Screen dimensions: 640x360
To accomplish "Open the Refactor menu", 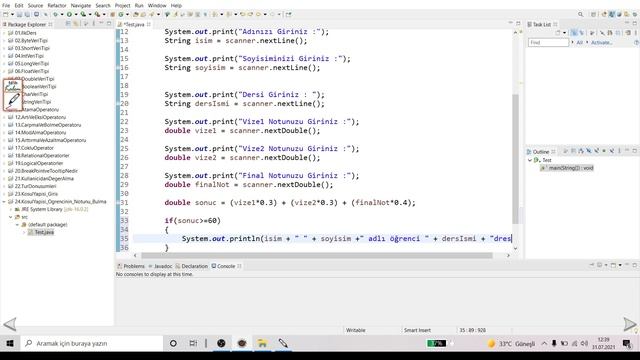I will click(x=57, y=6).
